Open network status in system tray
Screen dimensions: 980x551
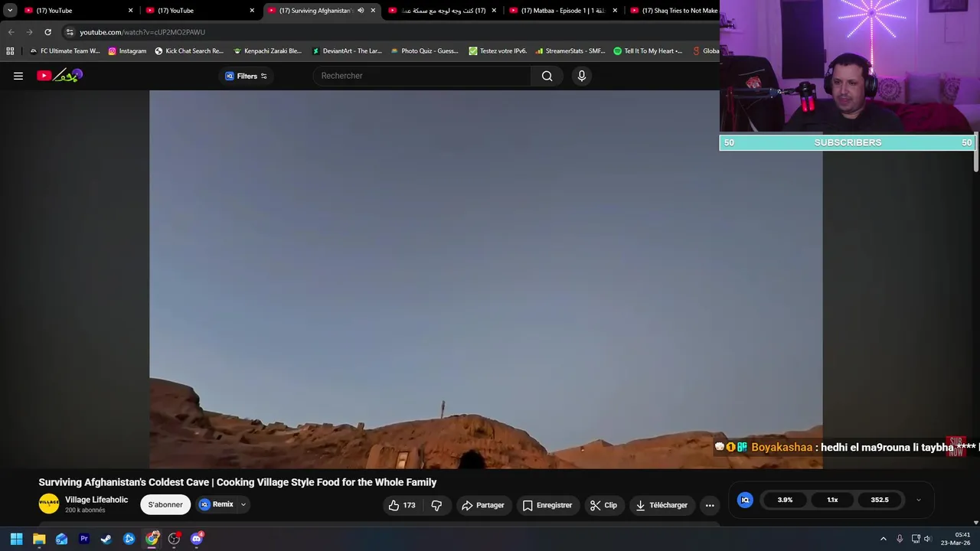[915, 539]
